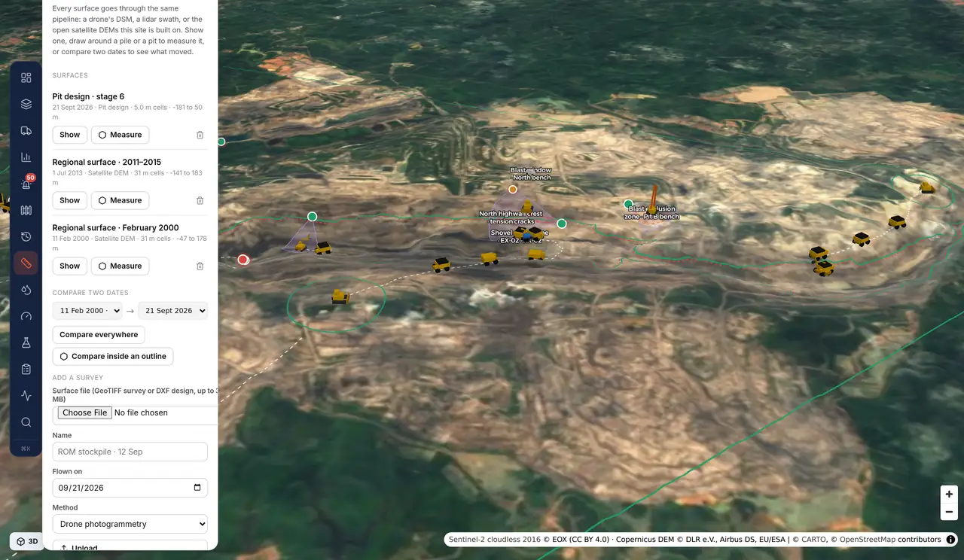
Task: Open the ⌘K command shortcut
Action: pyautogui.click(x=26, y=449)
